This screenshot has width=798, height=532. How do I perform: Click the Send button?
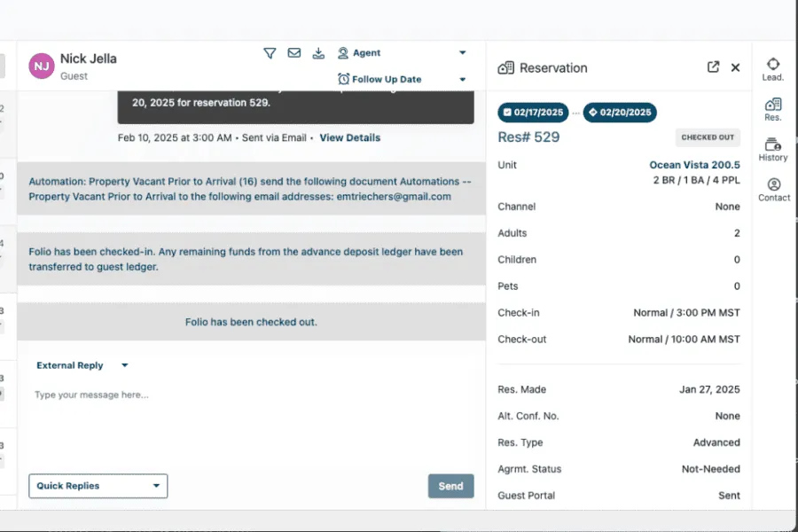pos(450,486)
